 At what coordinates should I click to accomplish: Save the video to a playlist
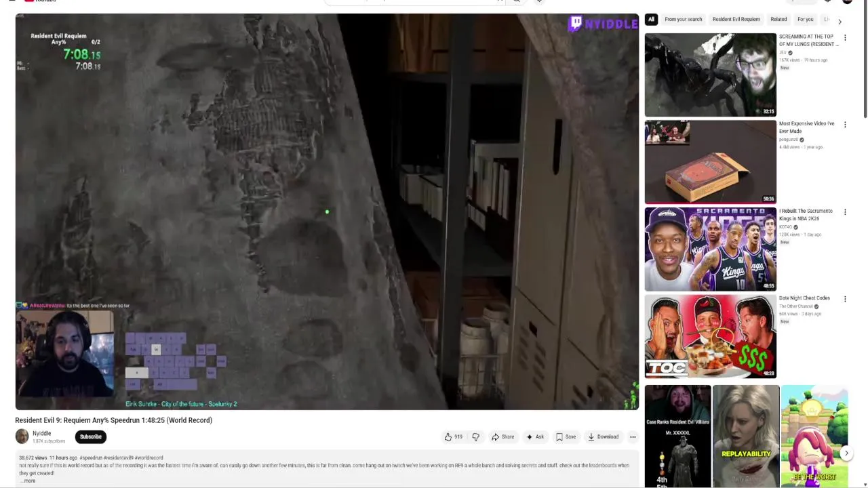coord(566,437)
